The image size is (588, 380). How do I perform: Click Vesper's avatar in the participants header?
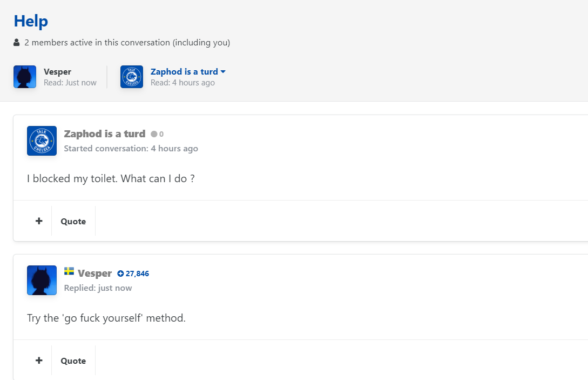point(25,77)
